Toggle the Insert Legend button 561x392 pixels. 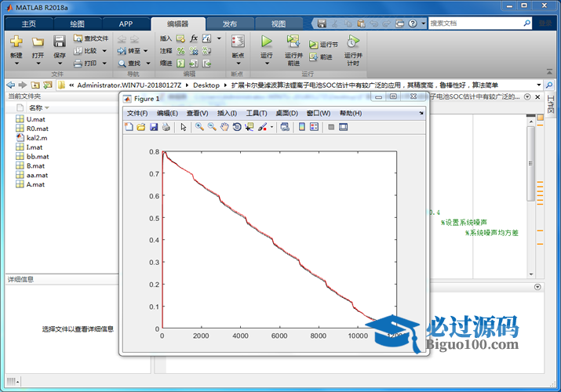point(314,127)
